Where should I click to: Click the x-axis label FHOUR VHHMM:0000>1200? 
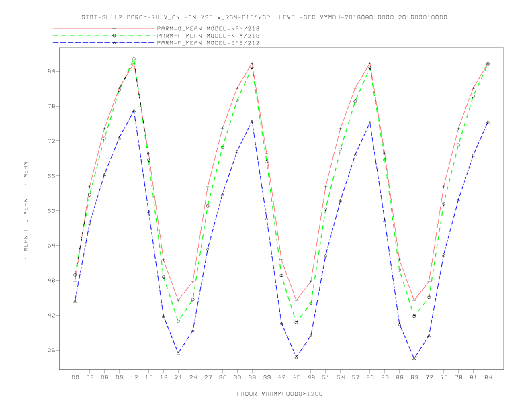tap(279, 394)
